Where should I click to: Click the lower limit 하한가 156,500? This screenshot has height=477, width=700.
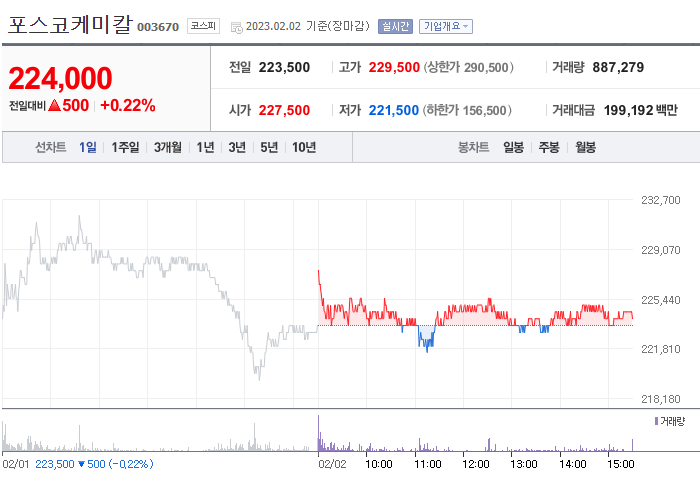coord(467,110)
